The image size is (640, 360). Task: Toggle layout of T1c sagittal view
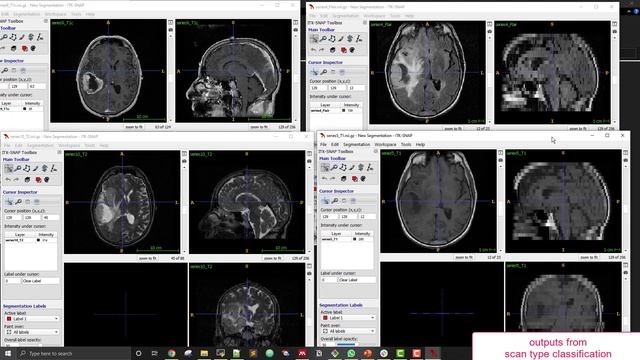(296, 22)
